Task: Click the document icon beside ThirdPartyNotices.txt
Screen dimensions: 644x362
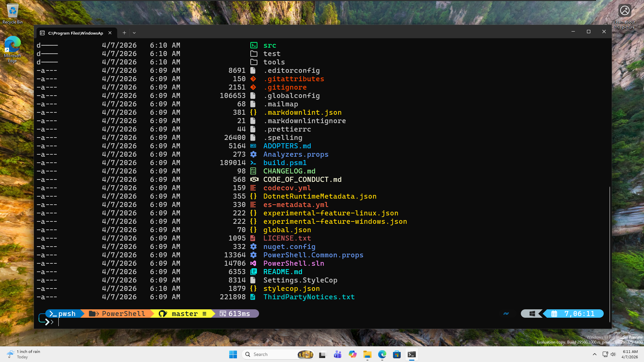Action: click(x=253, y=297)
